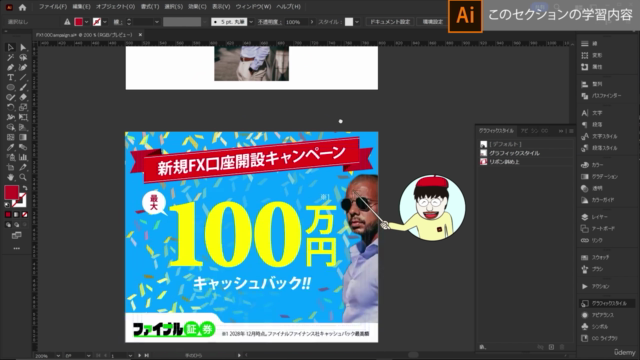Open artboard number dropdown in status bar
This screenshot has height=360, width=640.
click(130, 356)
